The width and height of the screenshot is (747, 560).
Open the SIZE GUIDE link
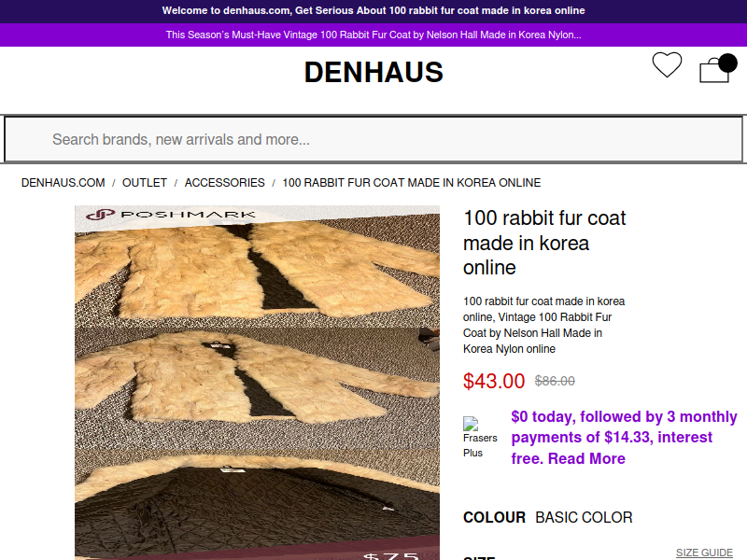click(704, 553)
